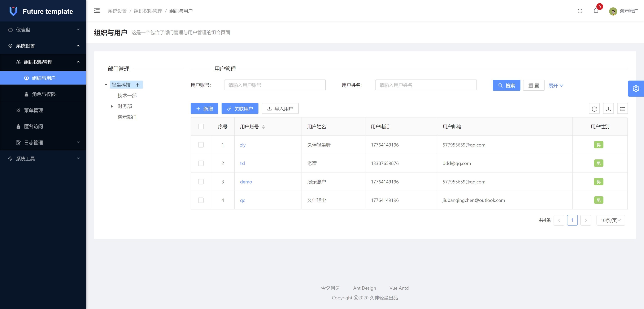Select 轻尘科技 root department node
644x309 pixels.
121,85
